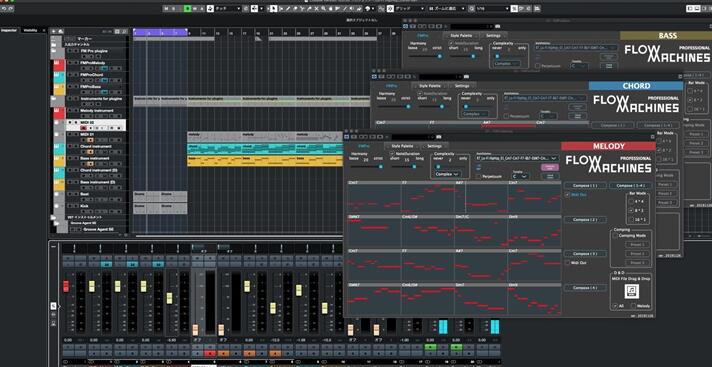Enable Midi Out checkbox in Melody plugin
The image size is (712, 367).
(x=567, y=263)
